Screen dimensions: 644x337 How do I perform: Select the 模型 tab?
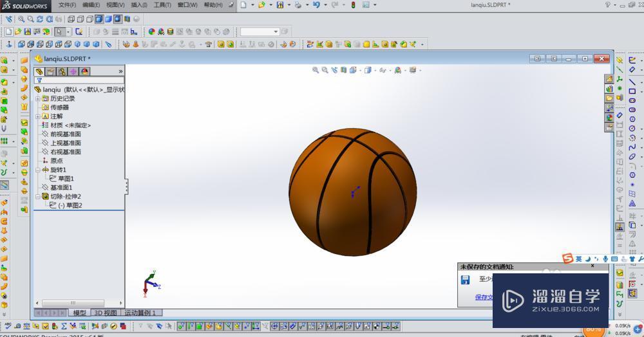(79, 313)
